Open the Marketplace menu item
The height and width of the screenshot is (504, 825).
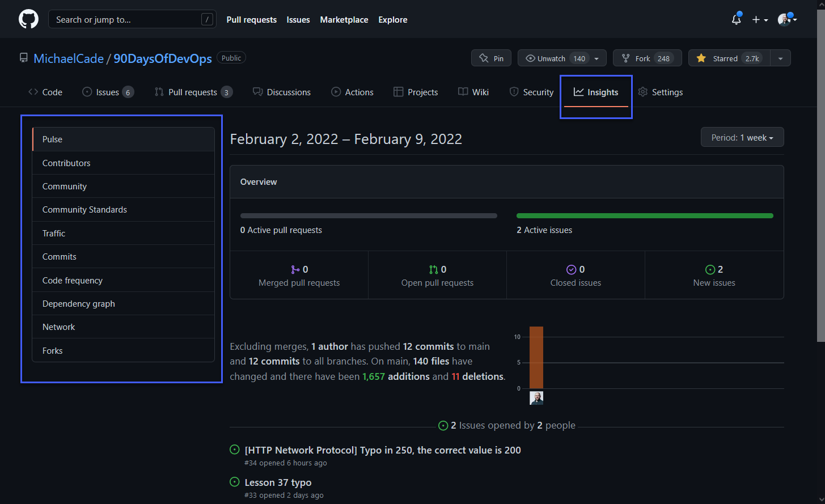(344, 19)
